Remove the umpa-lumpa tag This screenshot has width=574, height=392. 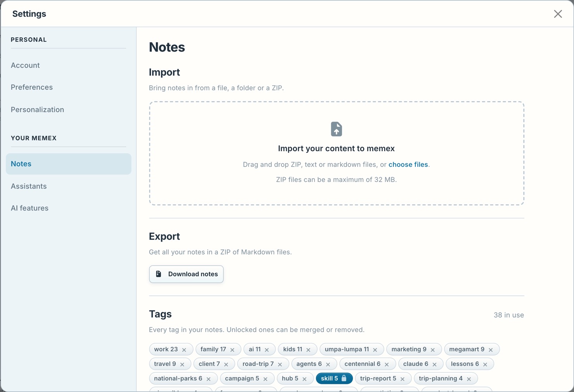[x=375, y=350]
